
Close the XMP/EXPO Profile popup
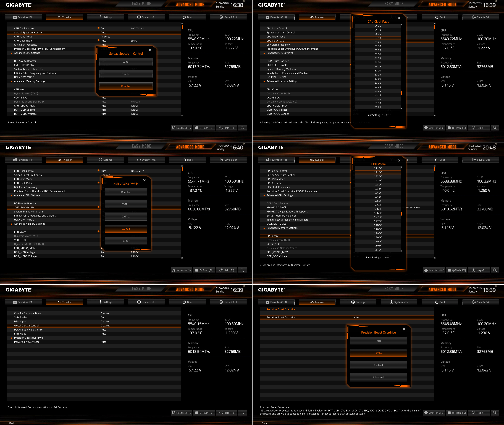[x=144, y=180]
